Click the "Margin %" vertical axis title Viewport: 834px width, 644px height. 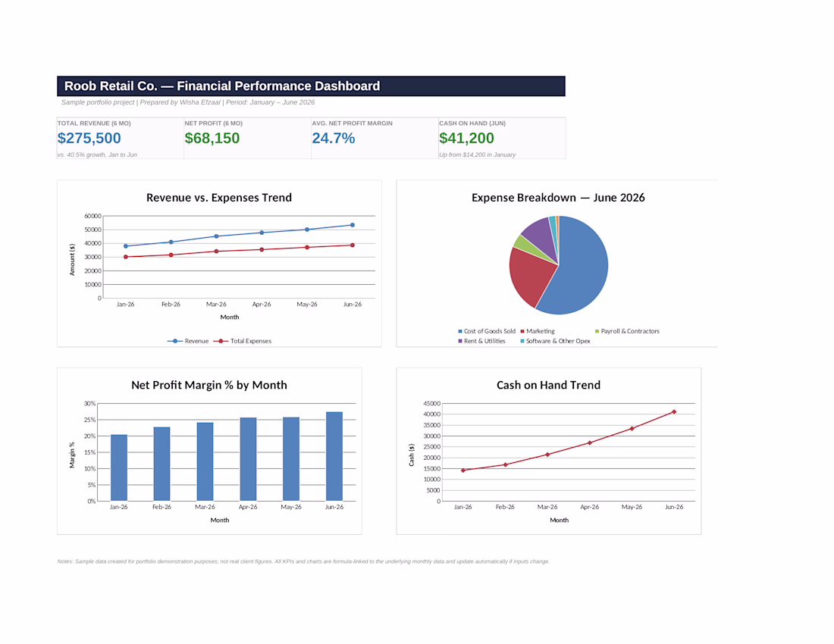click(72, 455)
